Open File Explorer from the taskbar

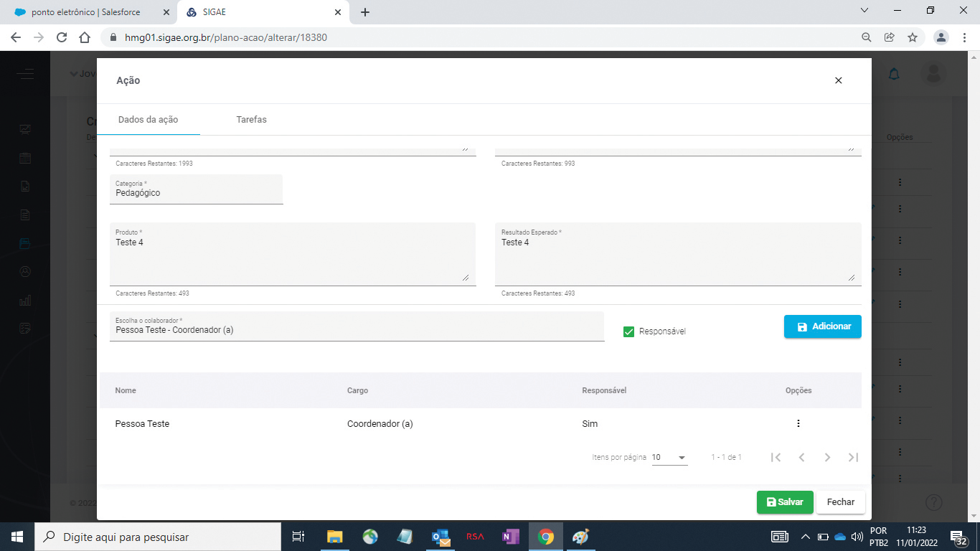coord(335,537)
